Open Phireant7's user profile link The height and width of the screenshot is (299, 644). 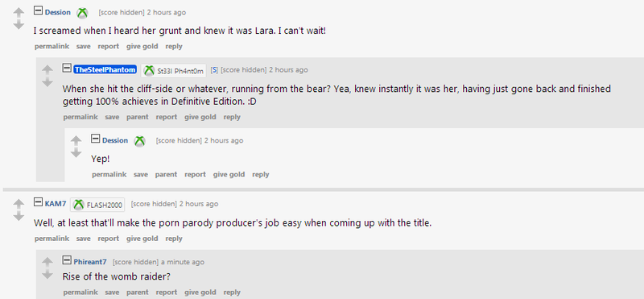(90, 262)
